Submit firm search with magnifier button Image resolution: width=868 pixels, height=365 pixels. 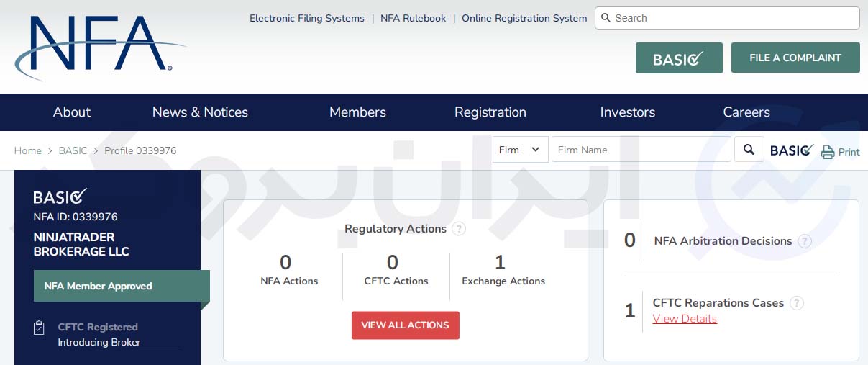749,150
